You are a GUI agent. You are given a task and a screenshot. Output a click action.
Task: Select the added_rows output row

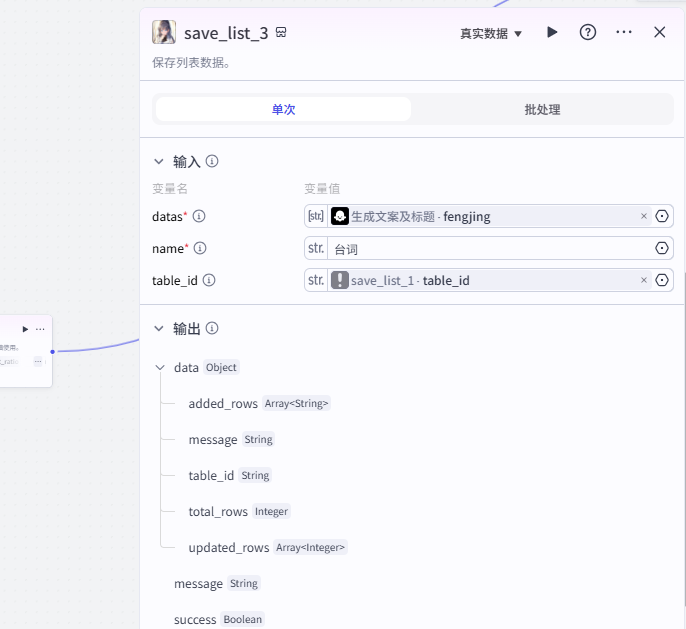click(x=259, y=403)
